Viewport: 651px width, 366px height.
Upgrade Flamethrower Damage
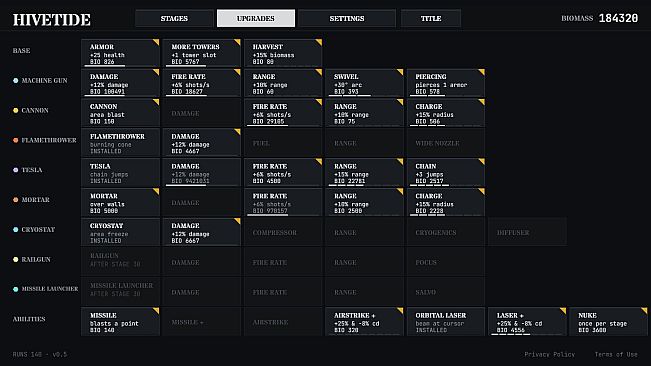click(x=202, y=142)
